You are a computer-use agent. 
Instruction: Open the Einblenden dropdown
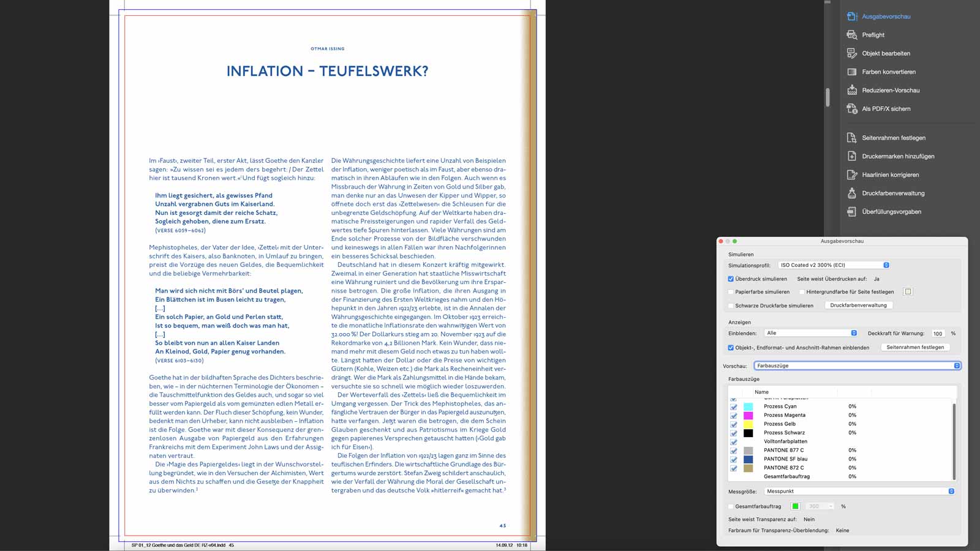811,333
